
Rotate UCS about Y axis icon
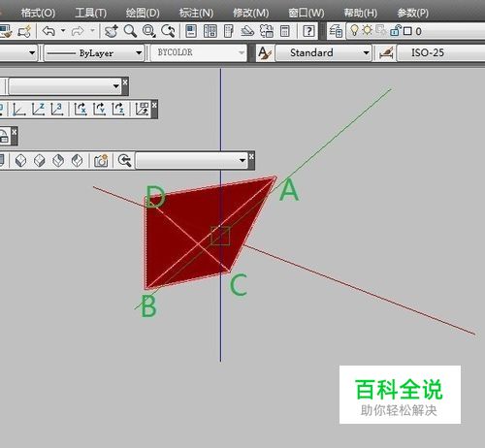coord(99,110)
